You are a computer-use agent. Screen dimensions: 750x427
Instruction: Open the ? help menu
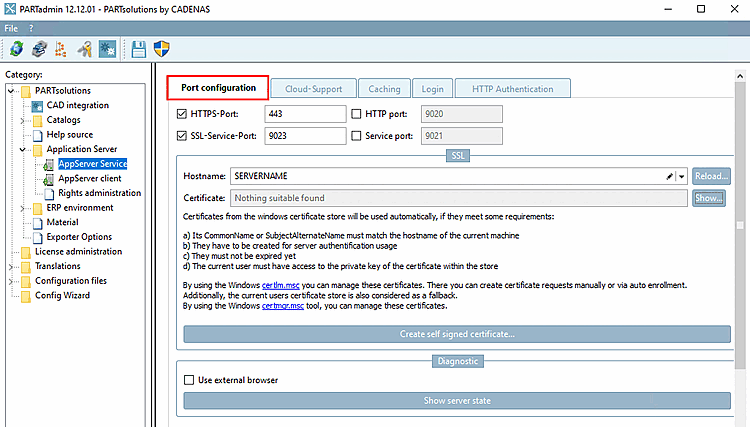tap(31, 28)
